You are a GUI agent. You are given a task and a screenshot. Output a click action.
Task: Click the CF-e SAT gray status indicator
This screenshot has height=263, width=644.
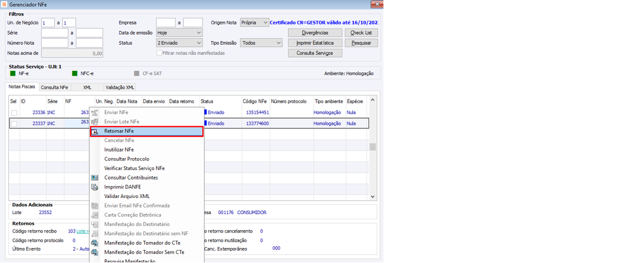click(x=137, y=74)
